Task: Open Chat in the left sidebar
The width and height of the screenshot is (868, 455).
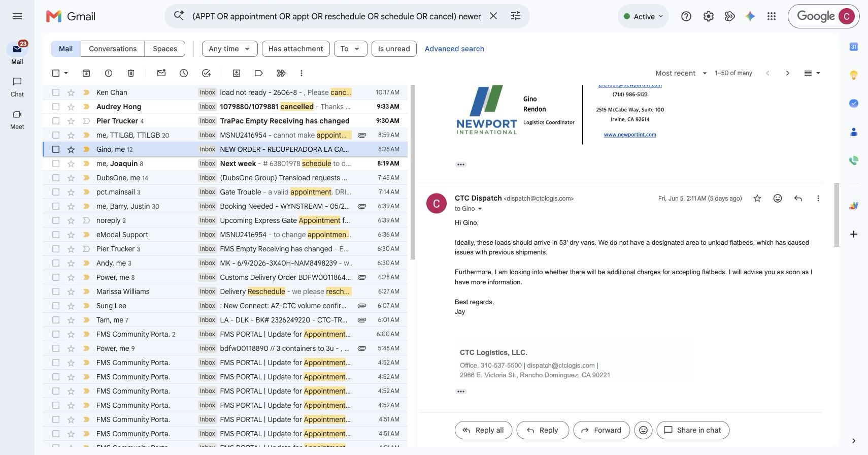Action: tap(17, 87)
